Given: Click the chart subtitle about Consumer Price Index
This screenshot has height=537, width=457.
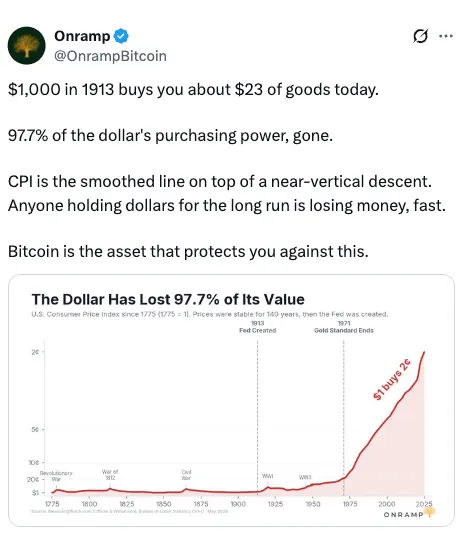Looking at the screenshot, I should click(x=210, y=314).
